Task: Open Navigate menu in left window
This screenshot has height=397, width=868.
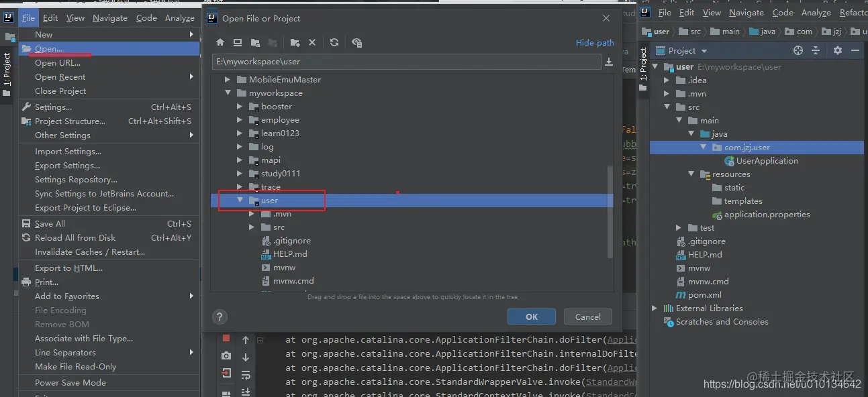Action: click(110, 18)
